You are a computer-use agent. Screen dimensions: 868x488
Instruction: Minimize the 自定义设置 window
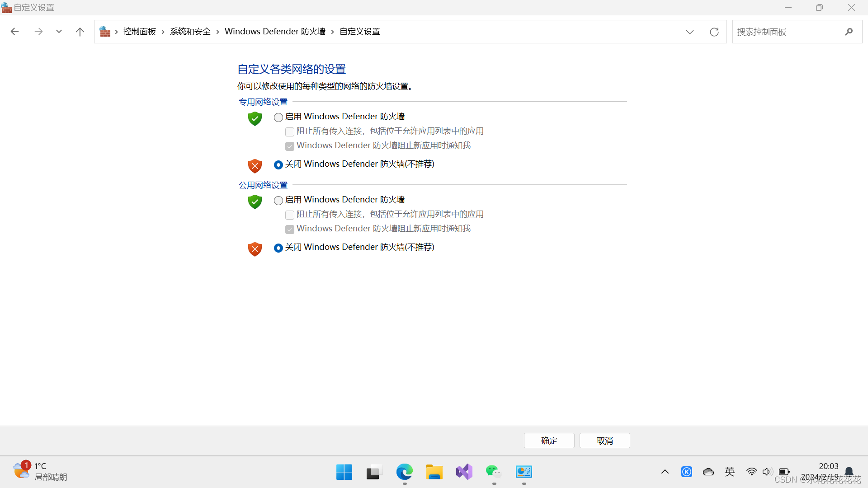(788, 8)
